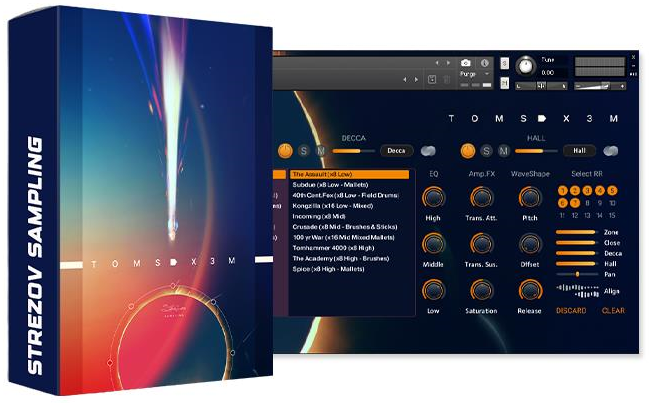Screen dimensions: 649x403
Task: Click the Align waveform control
Action: tap(578, 291)
